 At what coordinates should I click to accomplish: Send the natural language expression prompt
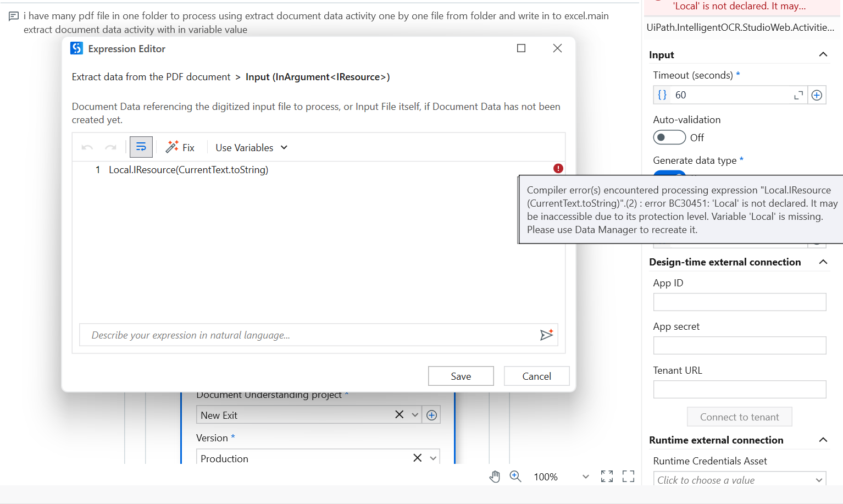546,335
